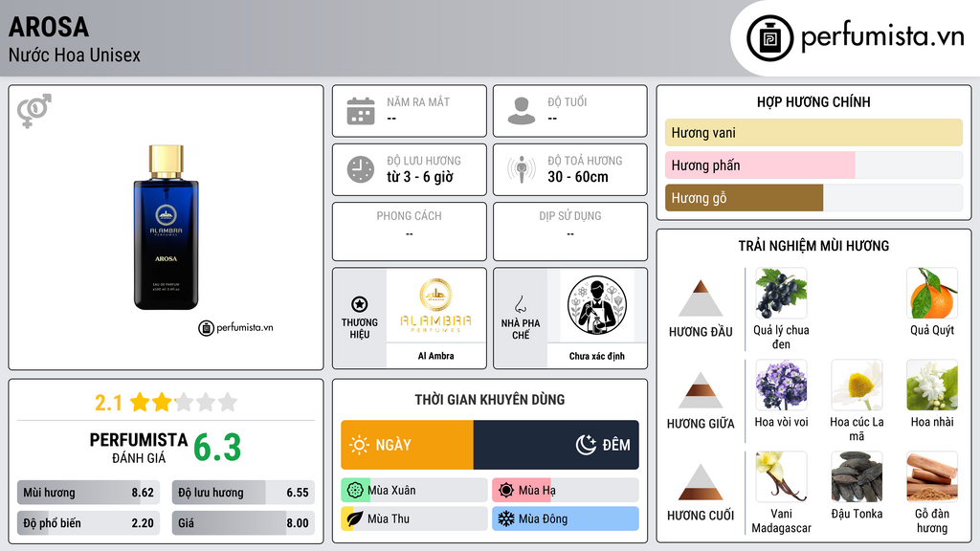Click the Dịp sử dụng card
Screen dimensions: 980x551
coord(570,231)
